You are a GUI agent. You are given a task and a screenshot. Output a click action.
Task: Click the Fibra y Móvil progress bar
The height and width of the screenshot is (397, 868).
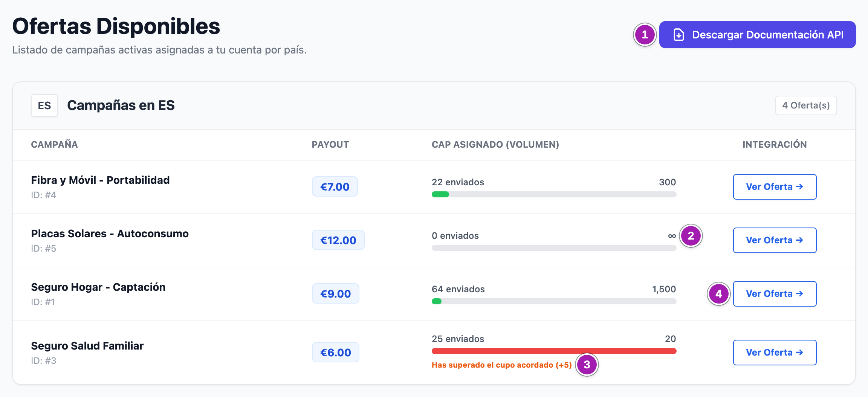click(554, 194)
